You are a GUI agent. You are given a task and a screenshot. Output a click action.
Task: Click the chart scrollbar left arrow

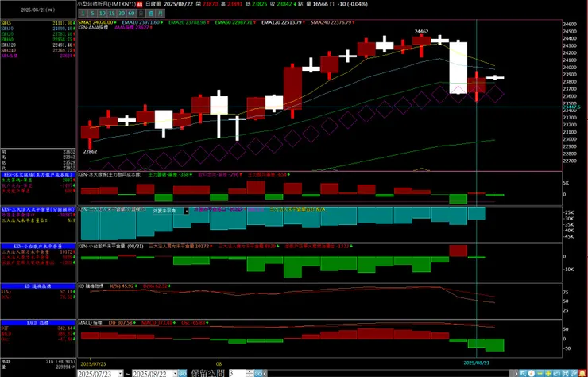point(265,373)
